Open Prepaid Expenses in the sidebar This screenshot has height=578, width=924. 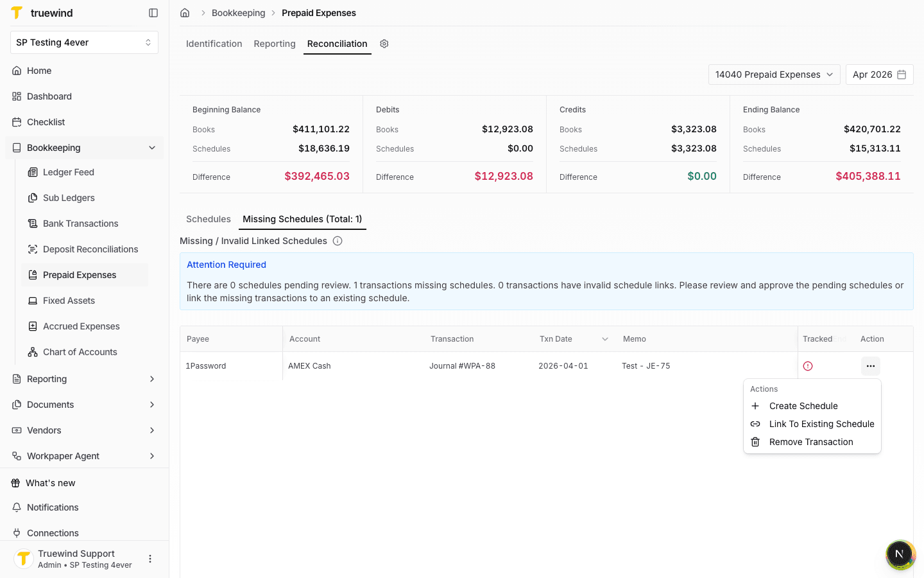click(x=85, y=275)
